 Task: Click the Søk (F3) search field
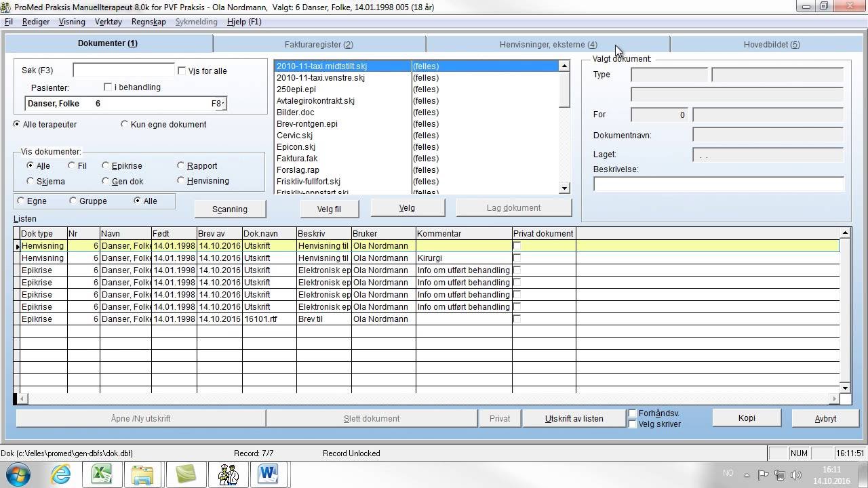coord(123,70)
